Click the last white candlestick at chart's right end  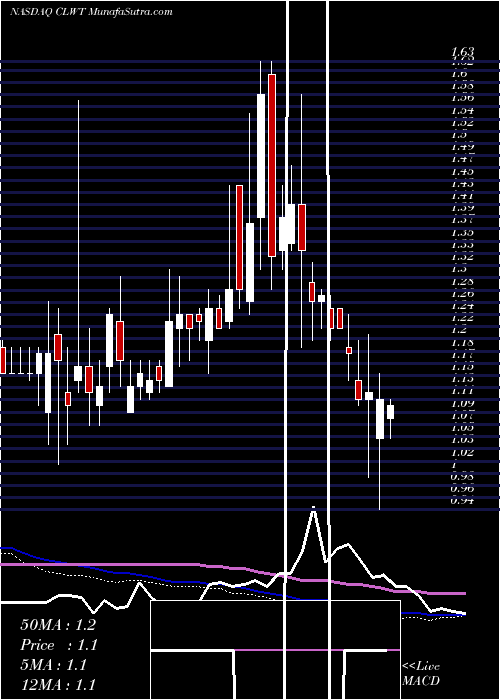[391, 412]
